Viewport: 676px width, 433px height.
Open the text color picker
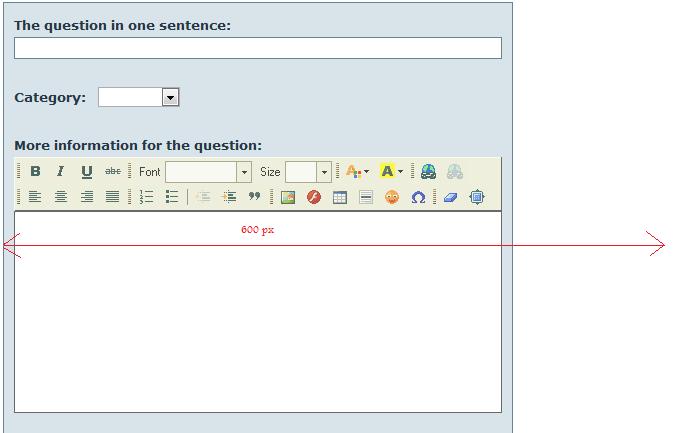tap(356, 172)
